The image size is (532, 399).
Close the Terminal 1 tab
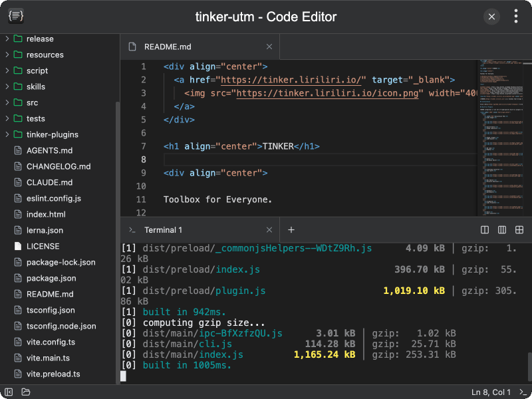click(269, 229)
